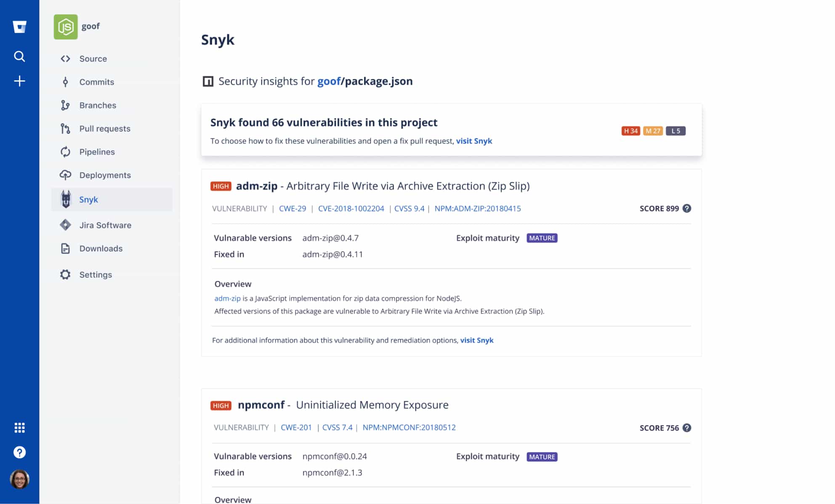The image size is (835, 504).
Task: Toggle the L5 low severity badge
Action: coord(676,130)
